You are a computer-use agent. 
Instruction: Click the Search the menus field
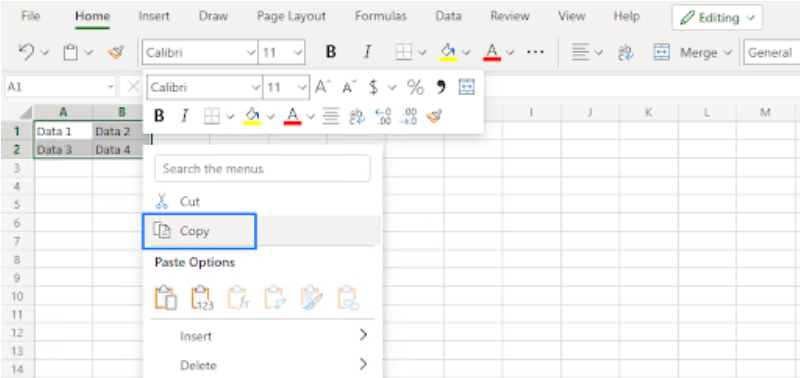pyautogui.click(x=262, y=168)
